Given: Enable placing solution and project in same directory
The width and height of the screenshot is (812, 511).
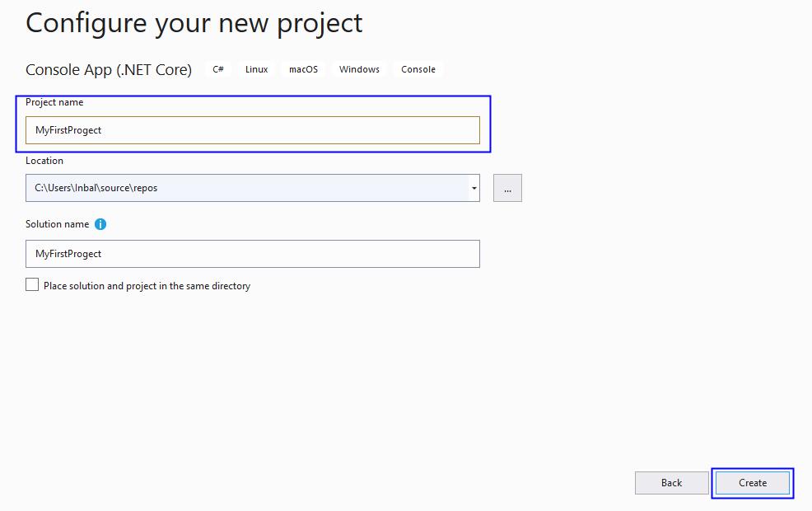Looking at the screenshot, I should click(x=32, y=285).
